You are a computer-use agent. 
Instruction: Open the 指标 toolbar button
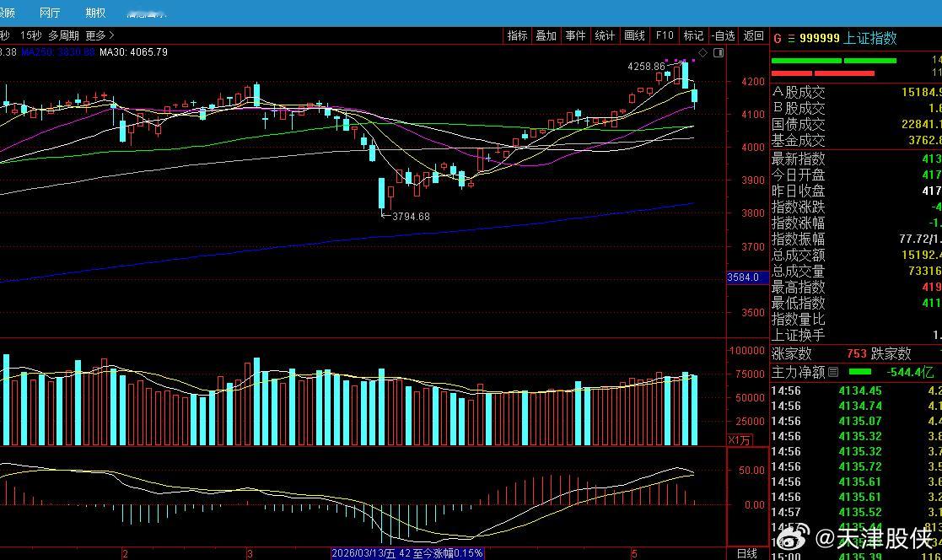click(517, 35)
